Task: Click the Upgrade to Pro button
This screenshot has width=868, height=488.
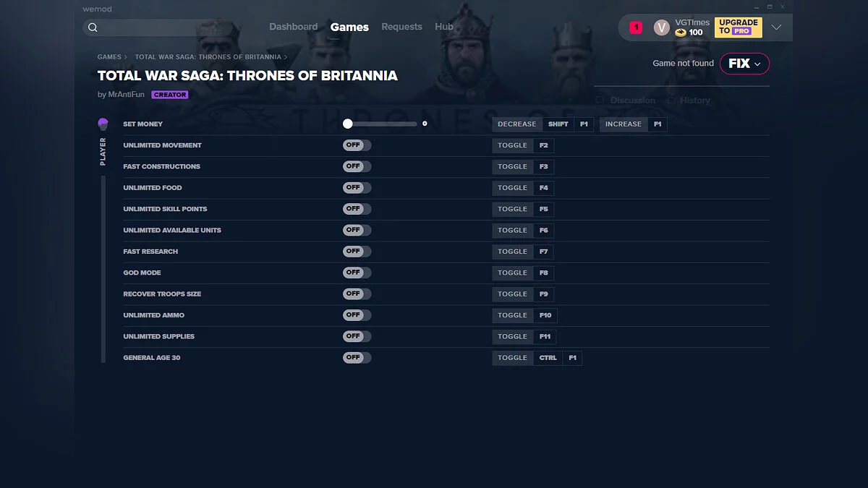Action: click(738, 27)
